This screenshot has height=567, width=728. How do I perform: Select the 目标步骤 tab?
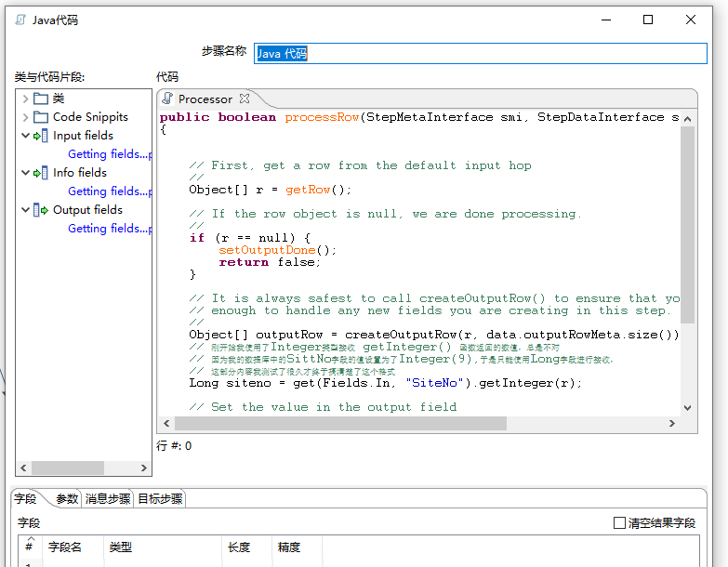click(160, 499)
